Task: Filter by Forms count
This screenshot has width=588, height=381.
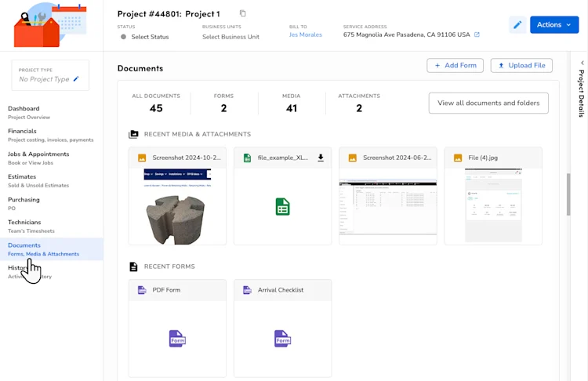Action: click(223, 103)
